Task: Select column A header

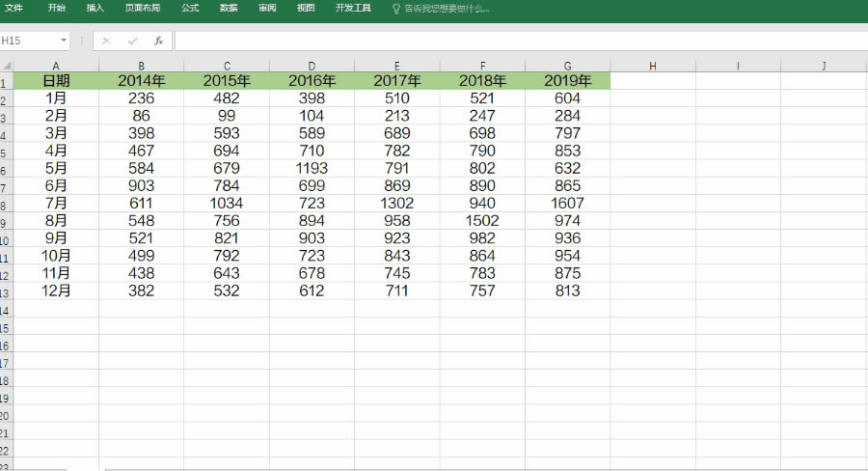Action: tap(56, 66)
